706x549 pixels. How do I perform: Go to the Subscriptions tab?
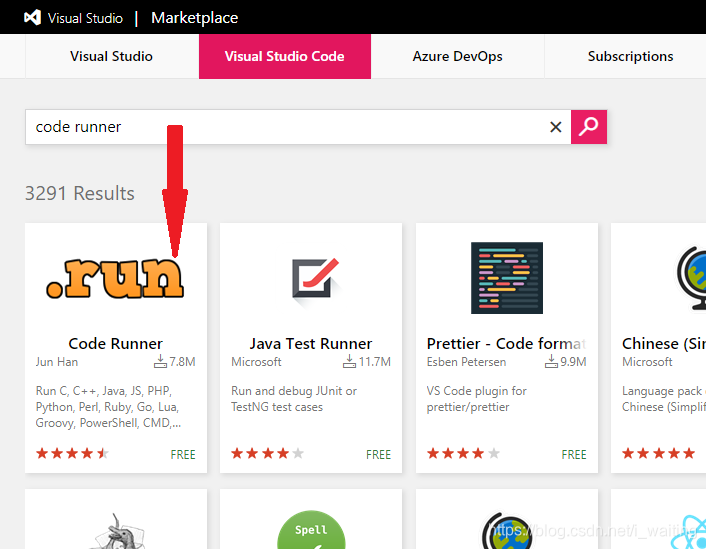click(x=630, y=56)
